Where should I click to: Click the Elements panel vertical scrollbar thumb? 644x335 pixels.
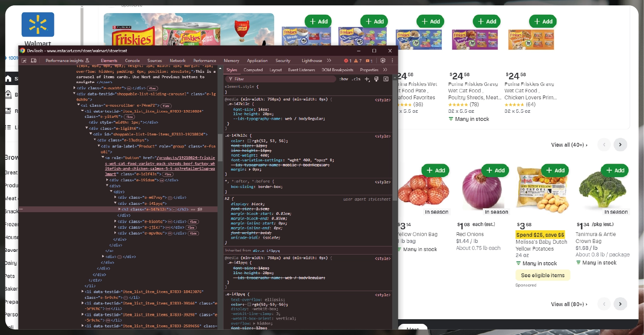pyautogui.click(x=220, y=148)
